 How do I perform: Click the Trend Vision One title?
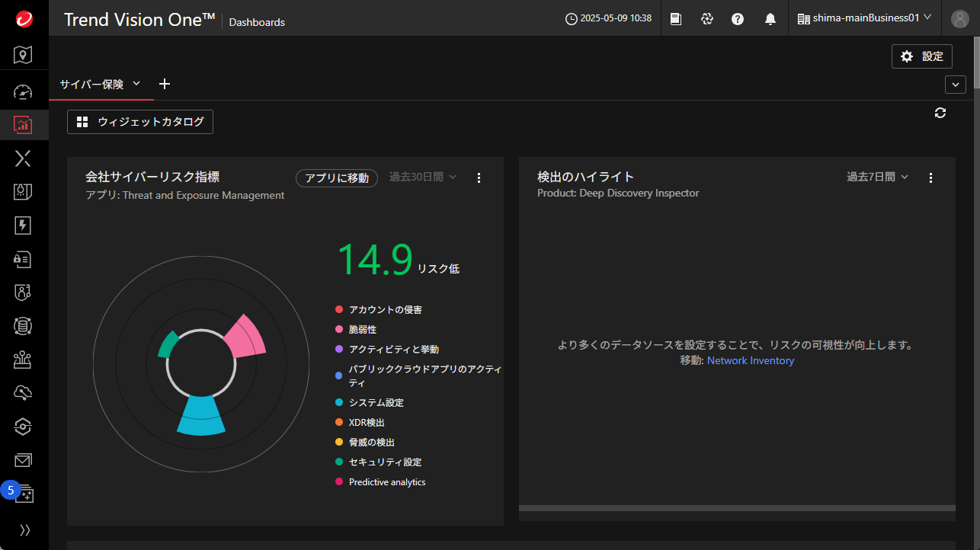(139, 20)
